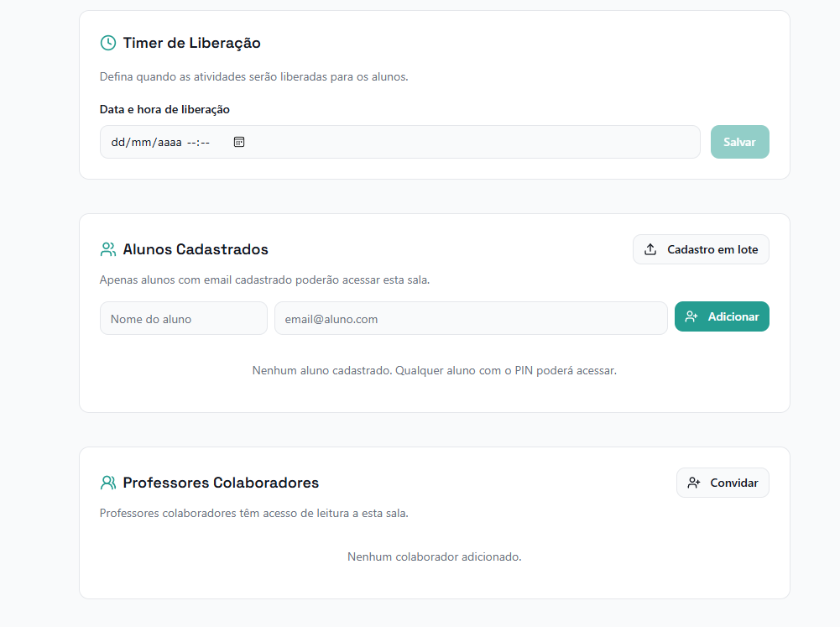The width and height of the screenshot is (840, 627).
Task: Click the upload icon in Cadastro em lote
Action: click(650, 249)
